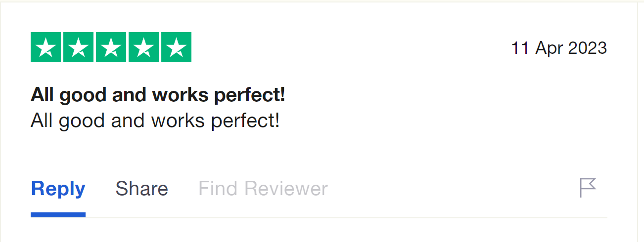Click the word "Reviewer" in Find Reviewer
Screen dimensions: 644x242
pos(286,189)
